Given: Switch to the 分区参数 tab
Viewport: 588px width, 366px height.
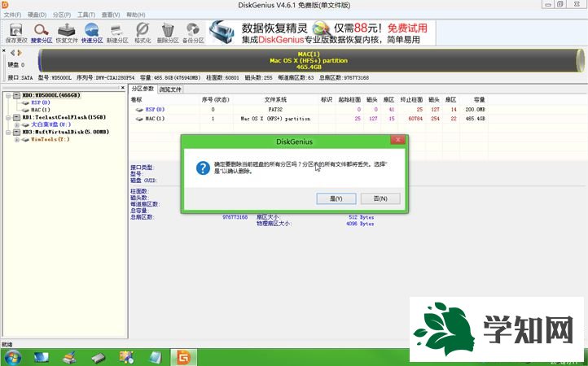Looking at the screenshot, I should tap(143, 89).
